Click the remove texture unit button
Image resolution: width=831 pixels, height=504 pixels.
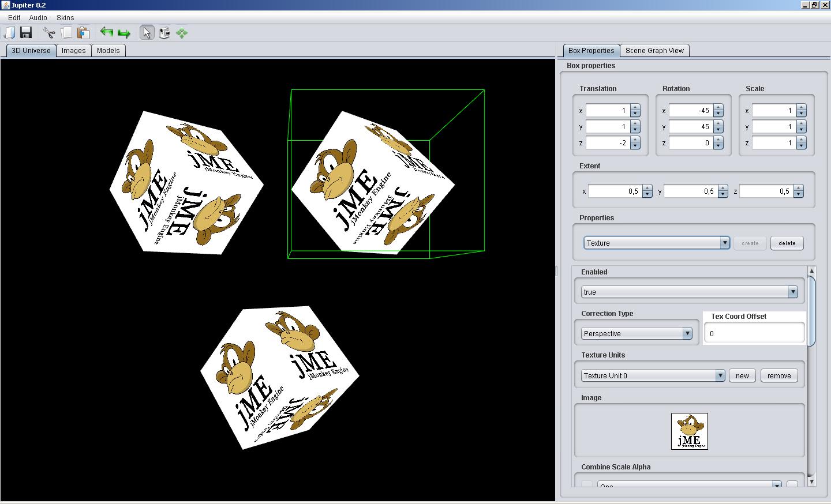(779, 375)
